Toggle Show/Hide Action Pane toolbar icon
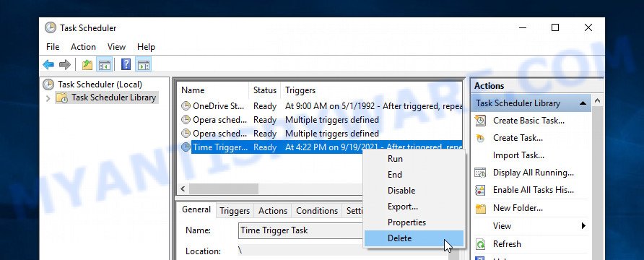Screen dimensions: 644x260 [144, 64]
